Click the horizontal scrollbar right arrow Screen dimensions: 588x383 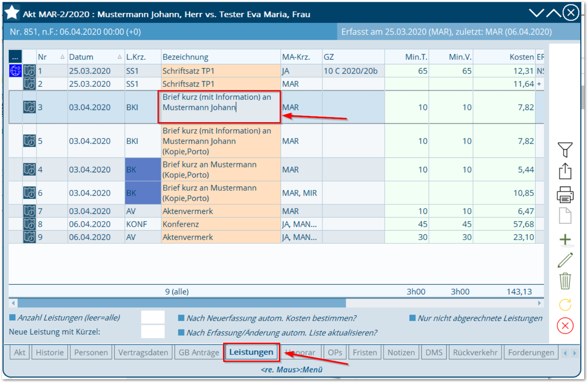(540, 303)
